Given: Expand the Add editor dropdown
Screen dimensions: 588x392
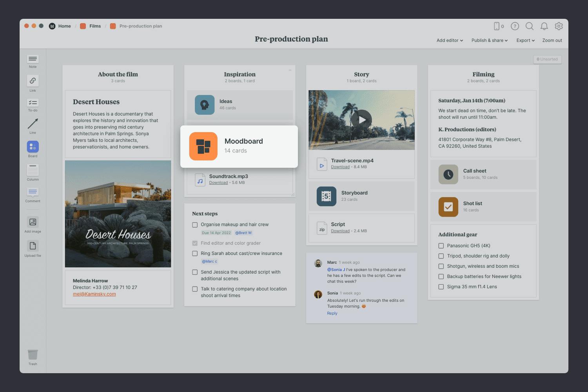Looking at the screenshot, I should pos(450,40).
